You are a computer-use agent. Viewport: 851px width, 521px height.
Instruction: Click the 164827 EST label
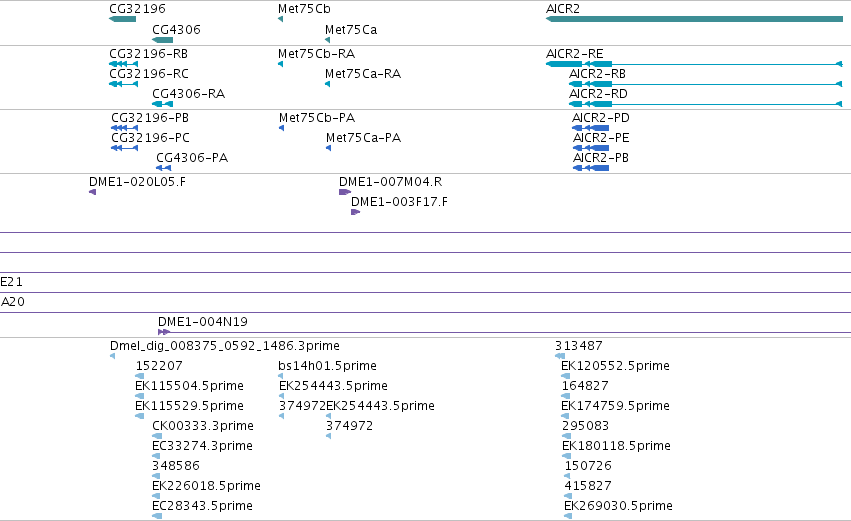[585, 386]
